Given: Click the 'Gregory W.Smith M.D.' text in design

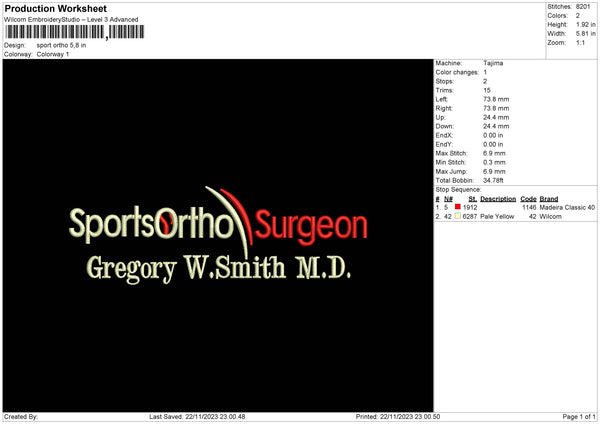Looking at the screenshot, I should point(218,269).
